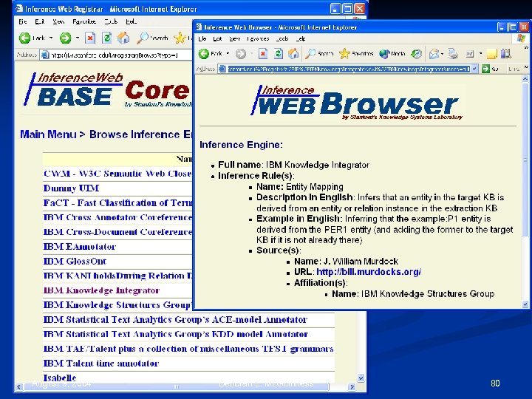Open the IBM GlossOnt link
Image resolution: width=532 pixels, height=399 pixels.
pyautogui.click(x=75, y=262)
